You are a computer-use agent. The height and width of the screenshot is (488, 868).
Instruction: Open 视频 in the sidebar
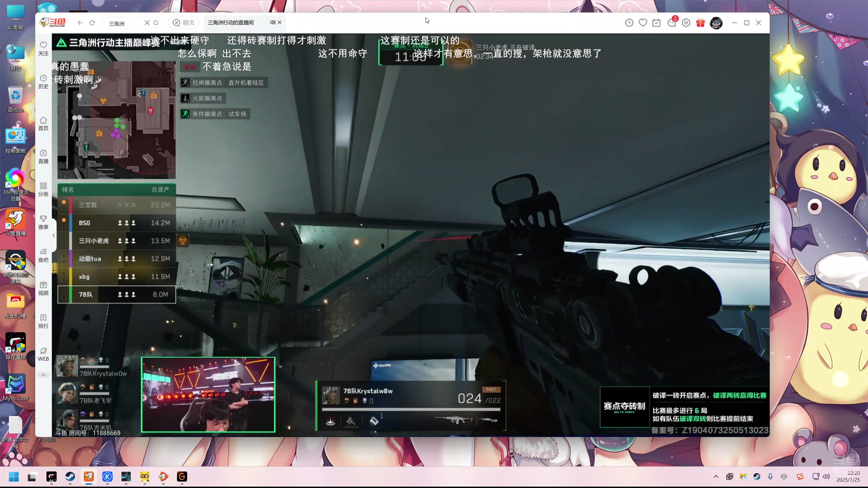coord(43,288)
